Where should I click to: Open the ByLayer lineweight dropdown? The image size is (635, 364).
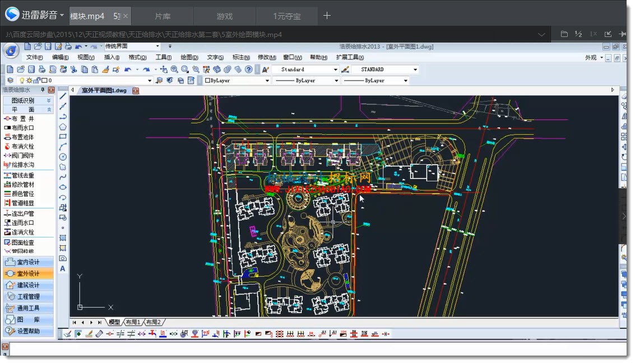405,81
